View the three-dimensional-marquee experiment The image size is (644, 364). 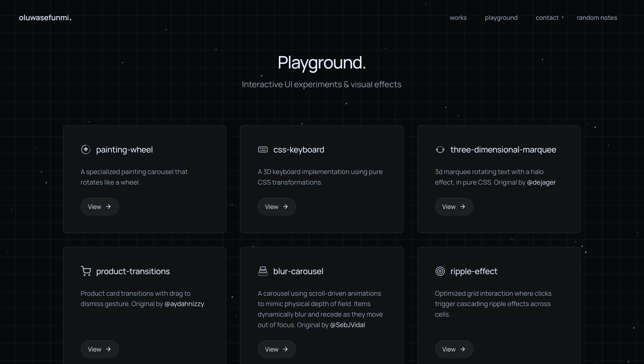(454, 207)
